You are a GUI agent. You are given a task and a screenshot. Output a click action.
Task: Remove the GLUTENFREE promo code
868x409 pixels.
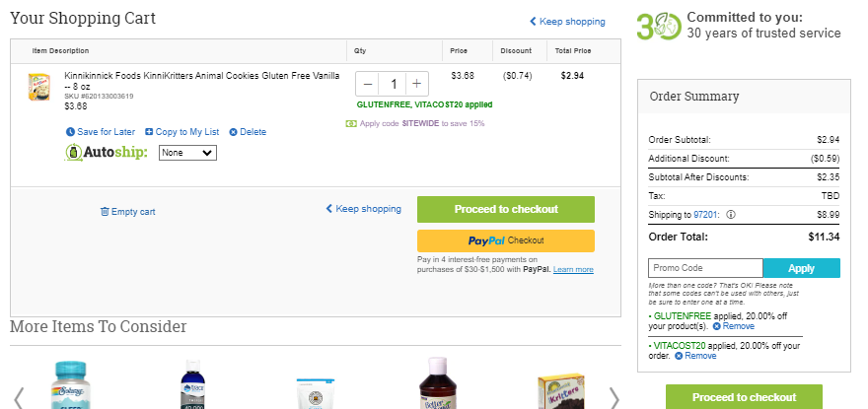(734, 326)
